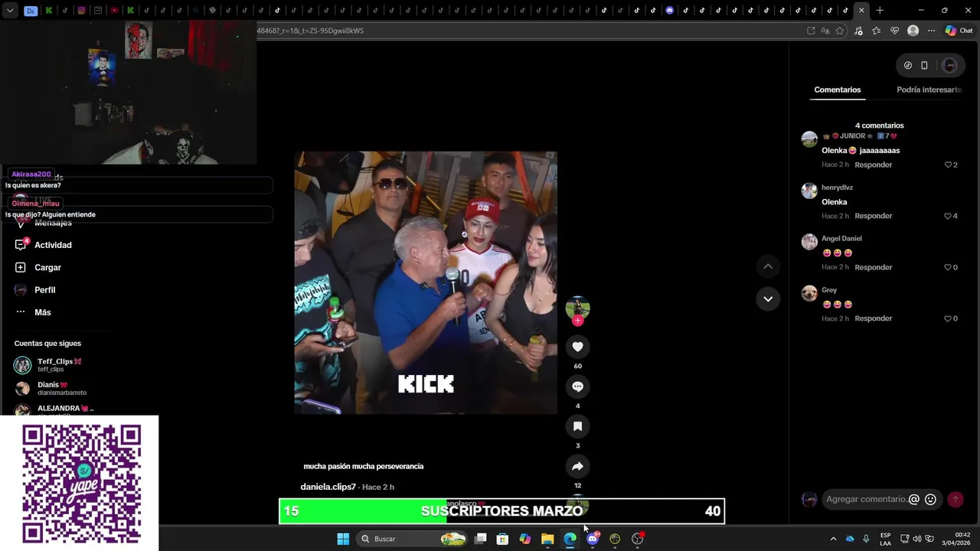Open Microsoft Edge in taskbar
The image size is (980, 551).
coord(570,539)
